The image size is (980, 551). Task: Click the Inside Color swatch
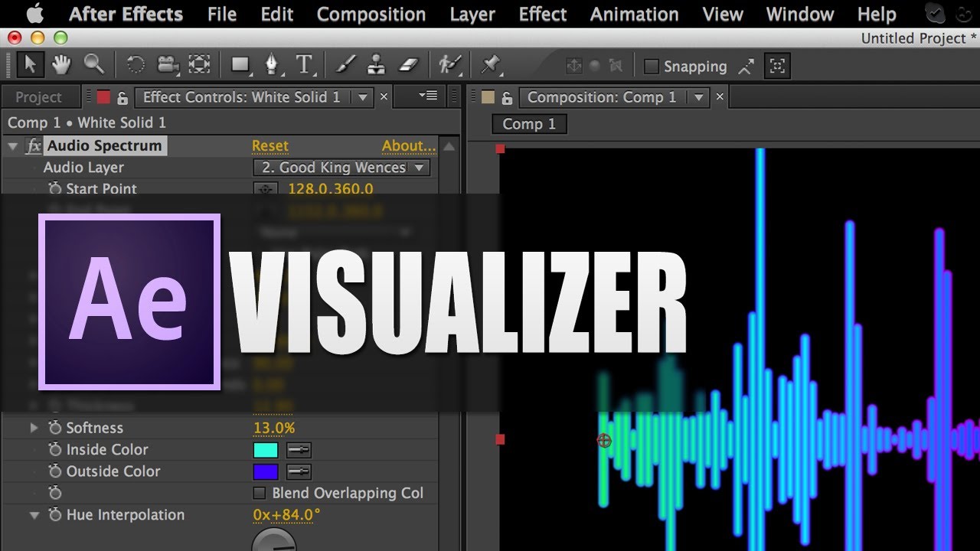coord(266,450)
